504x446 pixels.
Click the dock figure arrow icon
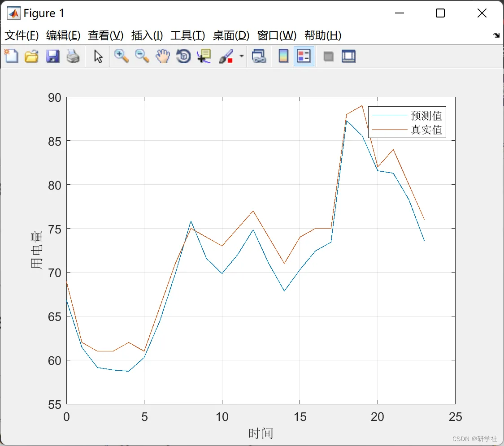[x=497, y=35]
